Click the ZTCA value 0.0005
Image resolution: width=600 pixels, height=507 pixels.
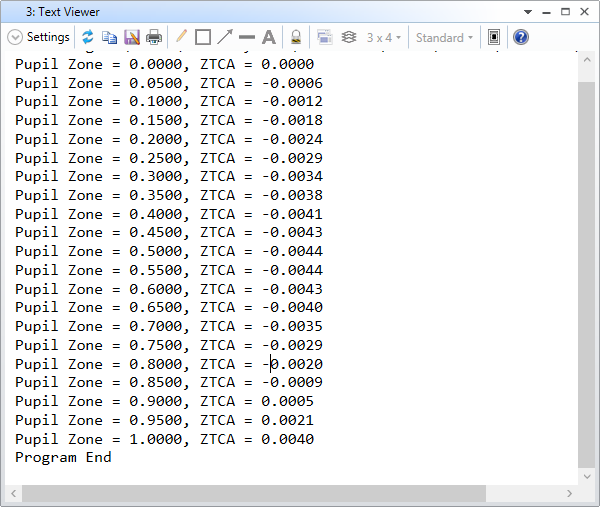point(288,401)
